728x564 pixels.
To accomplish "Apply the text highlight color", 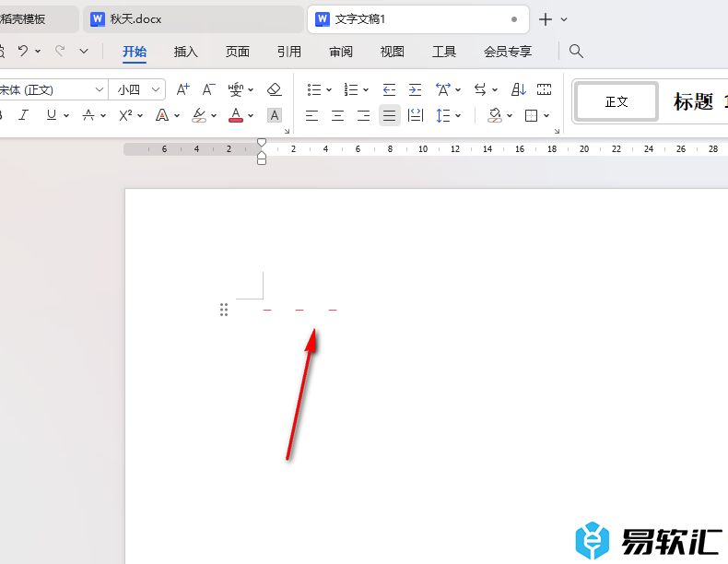I will coord(199,114).
